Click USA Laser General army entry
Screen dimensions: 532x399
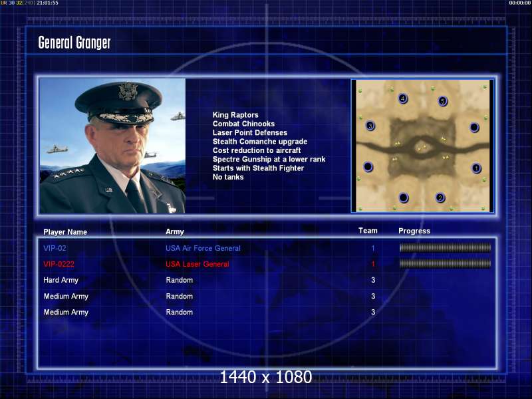(x=197, y=264)
